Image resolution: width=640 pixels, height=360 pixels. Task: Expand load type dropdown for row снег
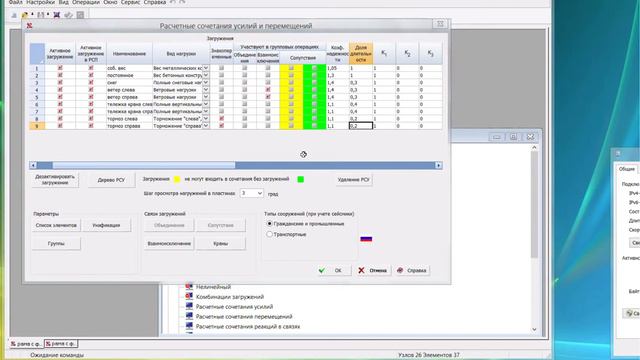[206, 82]
